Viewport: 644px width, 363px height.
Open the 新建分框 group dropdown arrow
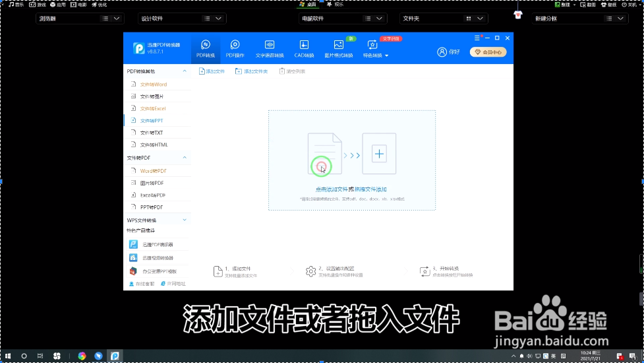(x=620, y=18)
